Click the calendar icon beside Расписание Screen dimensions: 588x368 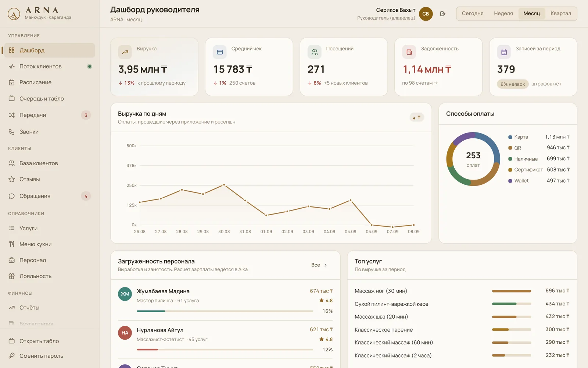coord(12,82)
